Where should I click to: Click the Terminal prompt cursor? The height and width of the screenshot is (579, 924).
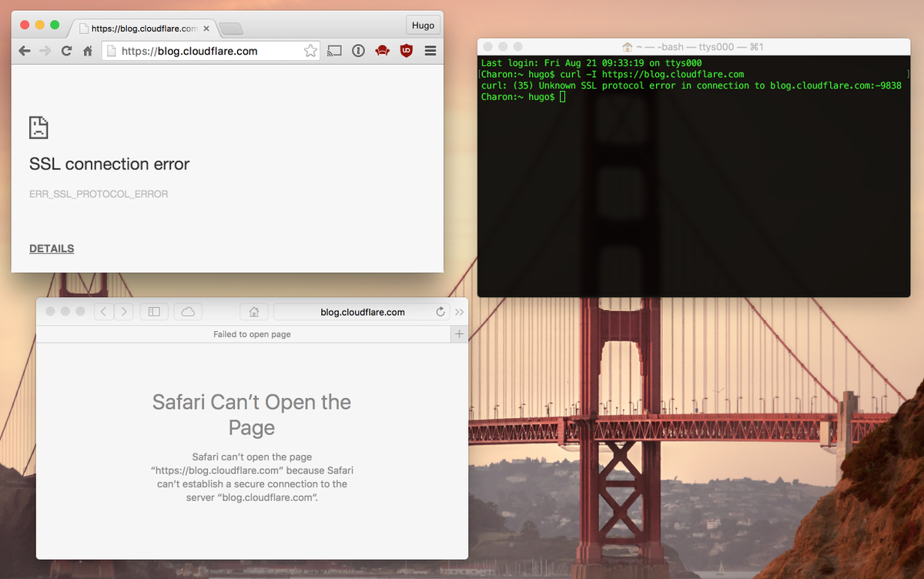(x=563, y=97)
